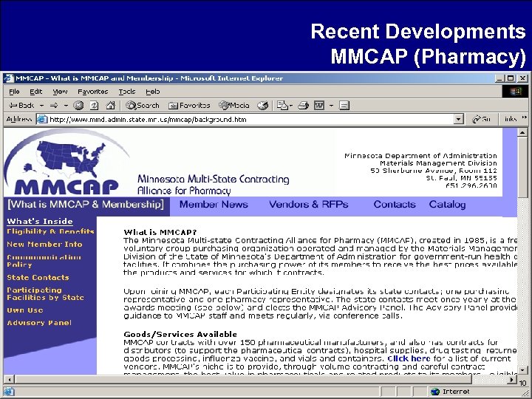Click the 'Links' toolbar label

click(x=511, y=119)
